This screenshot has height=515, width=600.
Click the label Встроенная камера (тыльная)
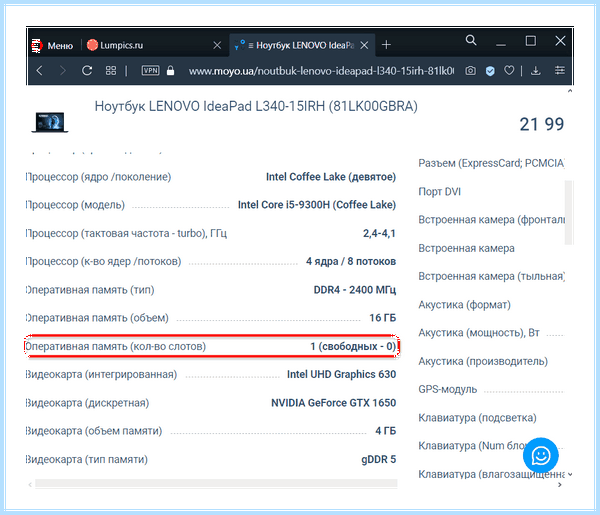click(x=492, y=276)
